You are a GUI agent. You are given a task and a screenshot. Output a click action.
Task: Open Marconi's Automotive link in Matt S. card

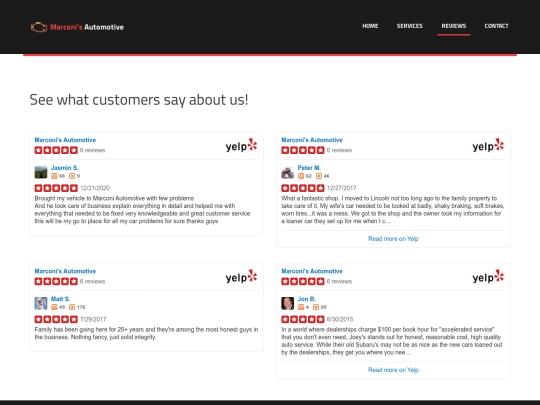(x=65, y=271)
